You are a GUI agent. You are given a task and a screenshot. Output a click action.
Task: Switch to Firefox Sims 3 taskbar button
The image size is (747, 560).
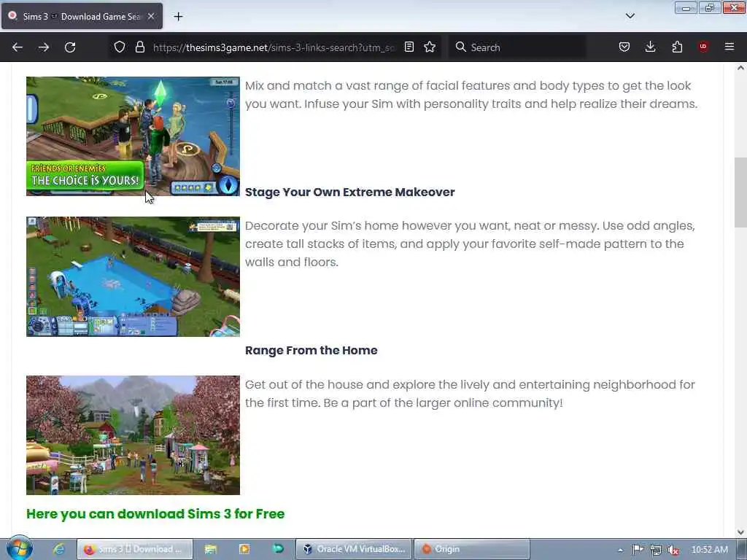(x=135, y=549)
